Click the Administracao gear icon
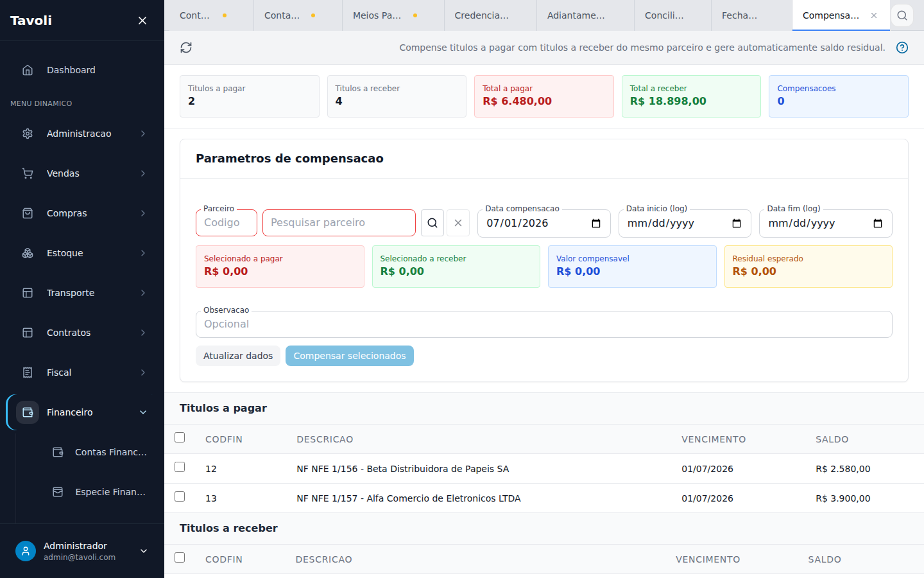924x578 pixels. (28, 134)
